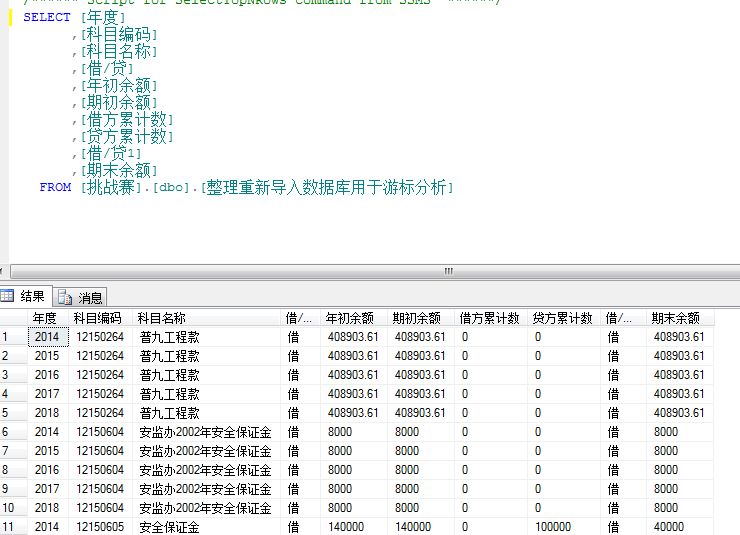The image size is (740, 535).
Task: Click [借方累计数] in the query editor
Action: point(127,120)
